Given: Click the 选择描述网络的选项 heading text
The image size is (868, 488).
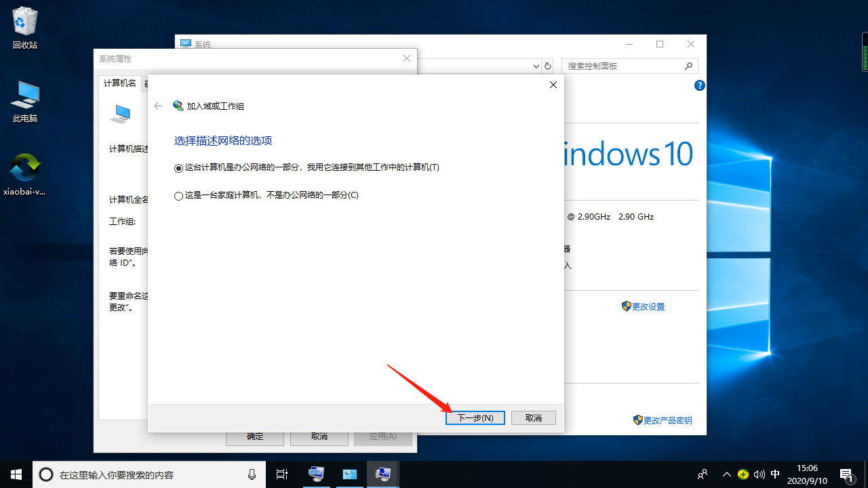Looking at the screenshot, I should tap(223, 141).
